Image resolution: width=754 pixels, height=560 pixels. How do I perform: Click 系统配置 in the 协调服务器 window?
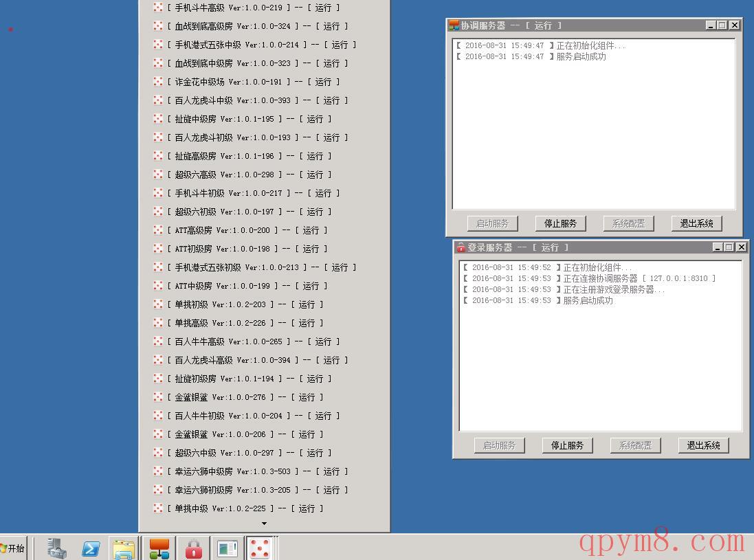(628, 223)
